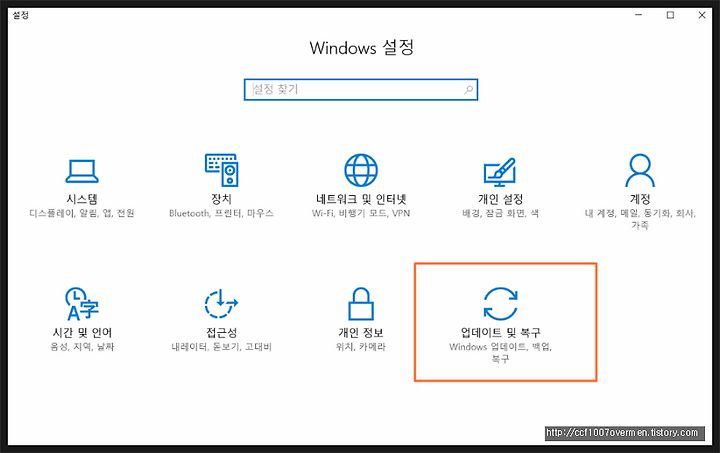Click the 'Wi-Fi, 비행기 모드, VPN' description
720x453 pixels.
coord(361,213)
